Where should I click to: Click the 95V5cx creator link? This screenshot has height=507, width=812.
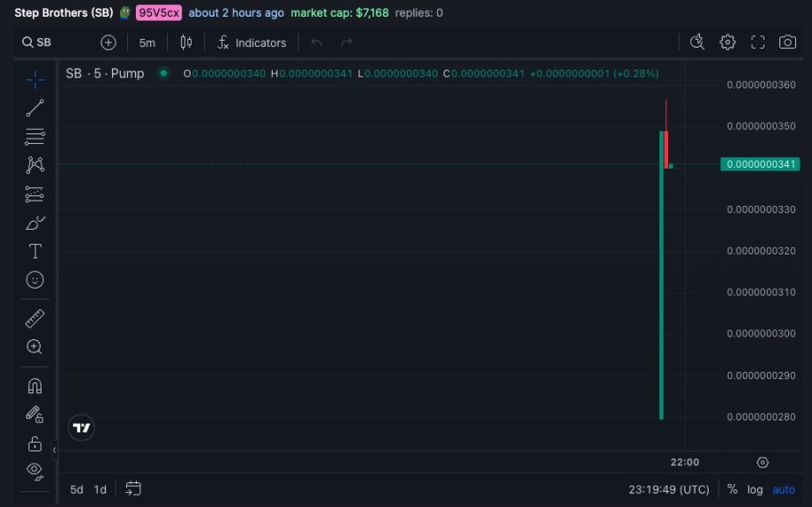[x=158, y=13]
